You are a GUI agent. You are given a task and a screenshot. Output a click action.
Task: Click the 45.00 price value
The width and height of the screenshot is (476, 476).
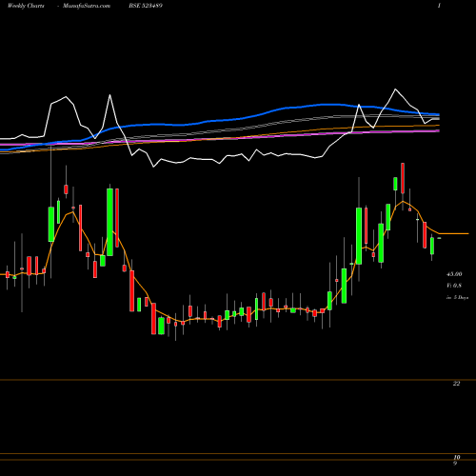454,274
